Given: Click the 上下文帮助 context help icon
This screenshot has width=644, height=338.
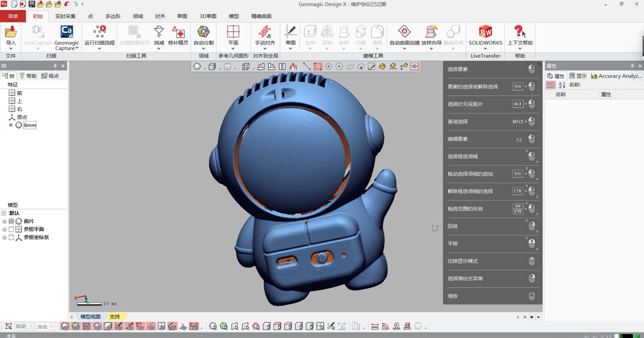Looking at the screenshot, I should [520, 32].
